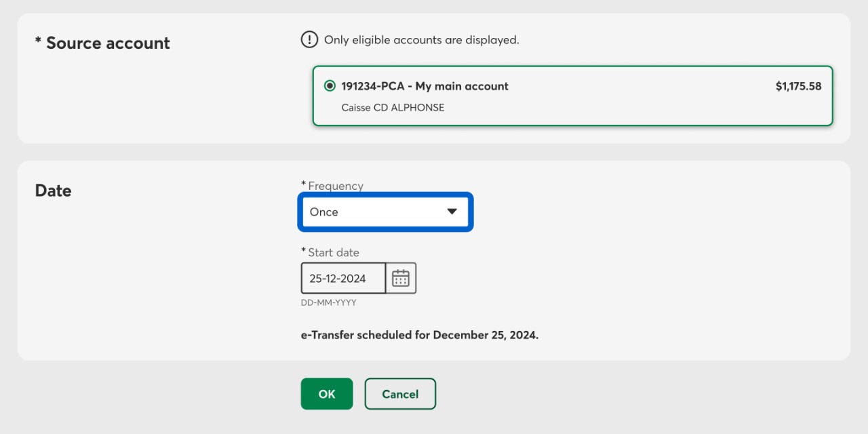Click the Frequency dropdown arrow

point(452,212)
